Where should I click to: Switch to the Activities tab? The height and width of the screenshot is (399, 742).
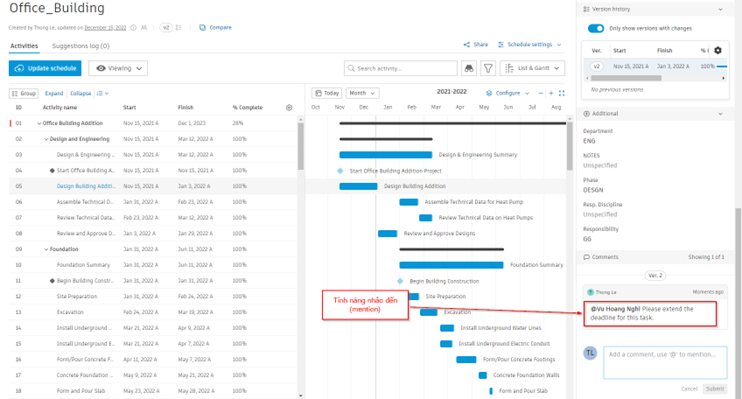(24, 46)
